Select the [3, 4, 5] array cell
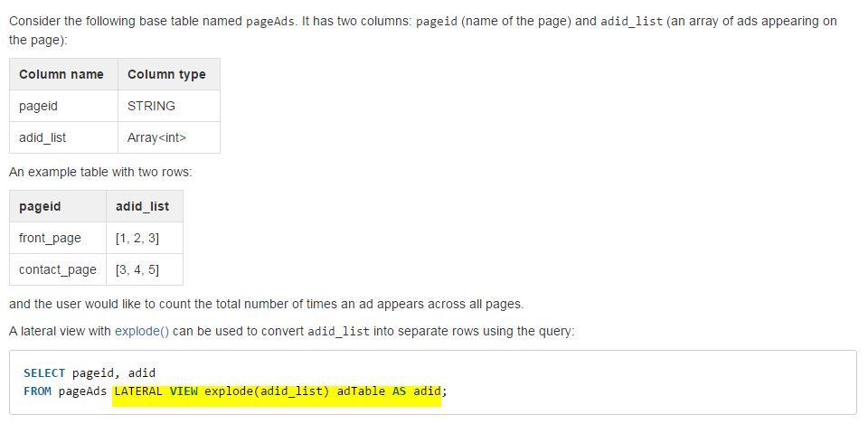Viewport: 868px width, 424px height. pos(137,269)
